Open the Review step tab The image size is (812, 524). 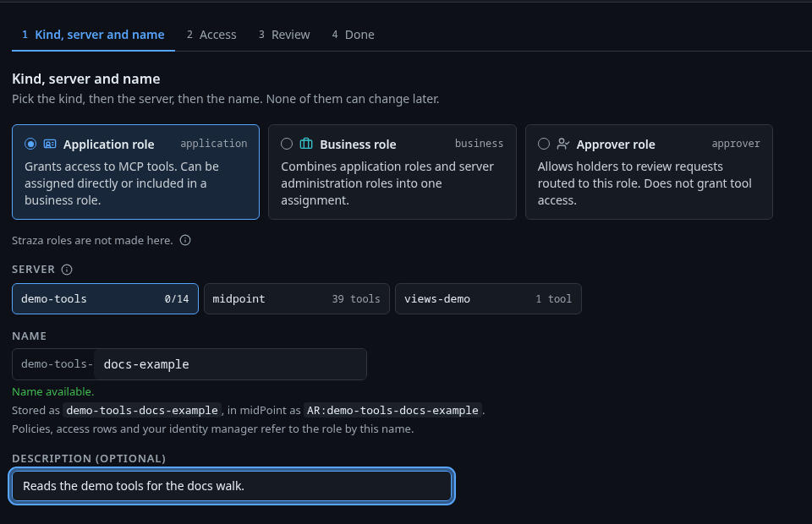coord(284,35)
